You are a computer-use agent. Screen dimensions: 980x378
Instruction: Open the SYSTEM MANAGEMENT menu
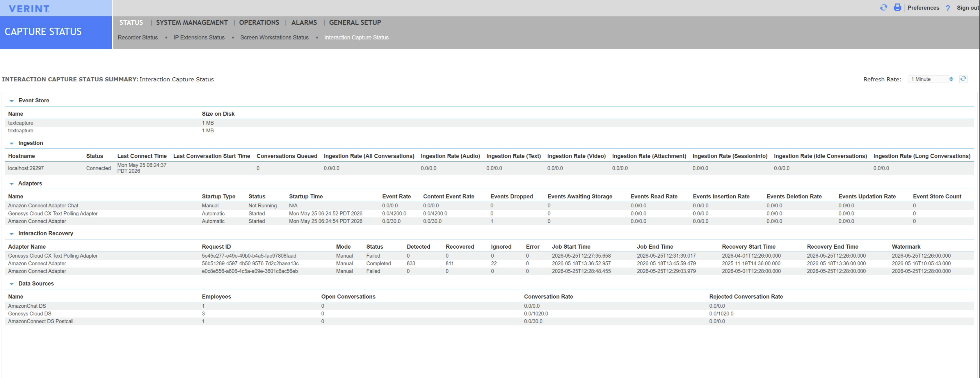(x=192, y=22)
